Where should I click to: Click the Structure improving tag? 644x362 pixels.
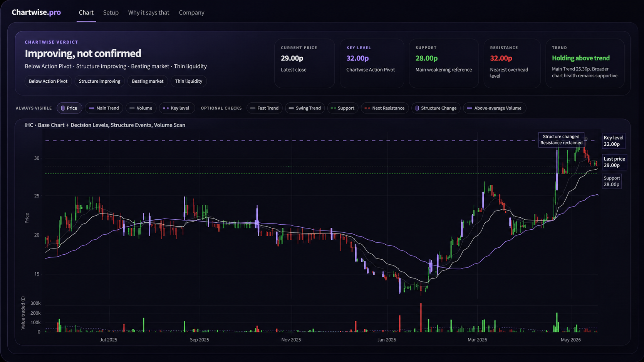tap(100, 81)
